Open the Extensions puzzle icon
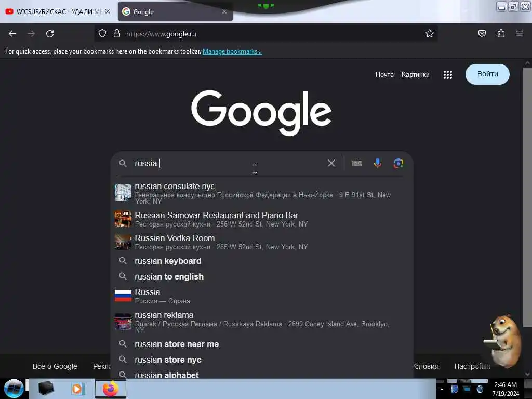532x399 pixels. click(501, 33)
